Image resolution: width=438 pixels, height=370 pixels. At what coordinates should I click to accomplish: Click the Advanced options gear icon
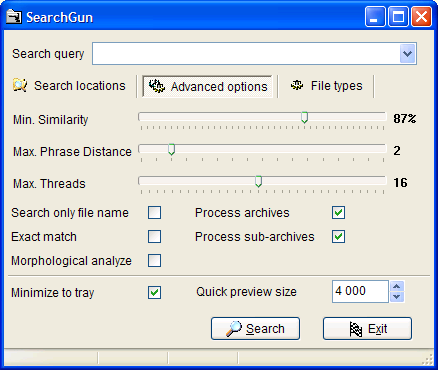pyautogui.click(x=157, y=86)
